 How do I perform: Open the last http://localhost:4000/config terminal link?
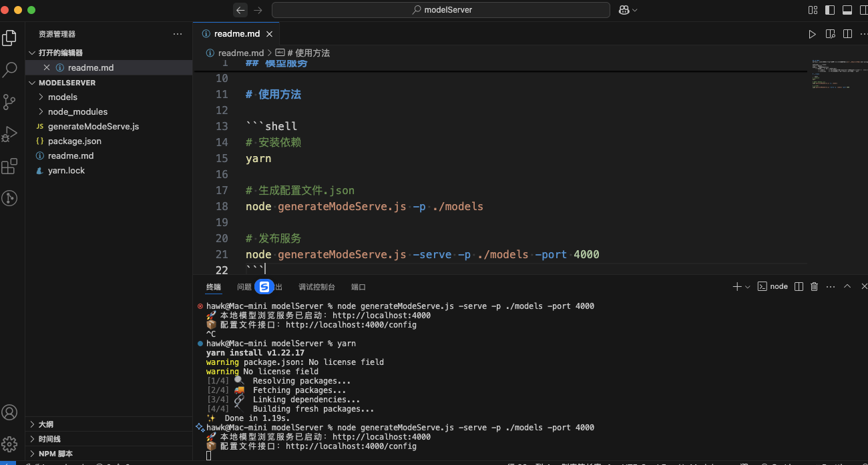pos(351,446)
